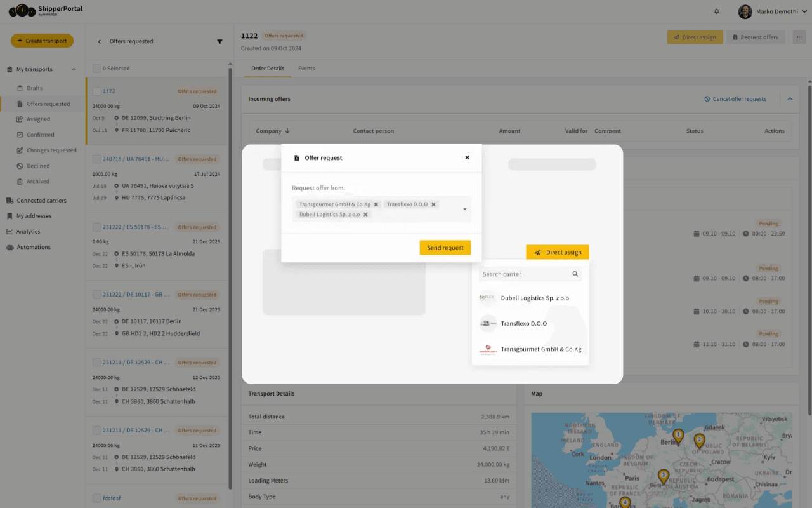Collapse the Incoming offers panel
This screenshot has width=812, height=508.
tap(790, 98)
